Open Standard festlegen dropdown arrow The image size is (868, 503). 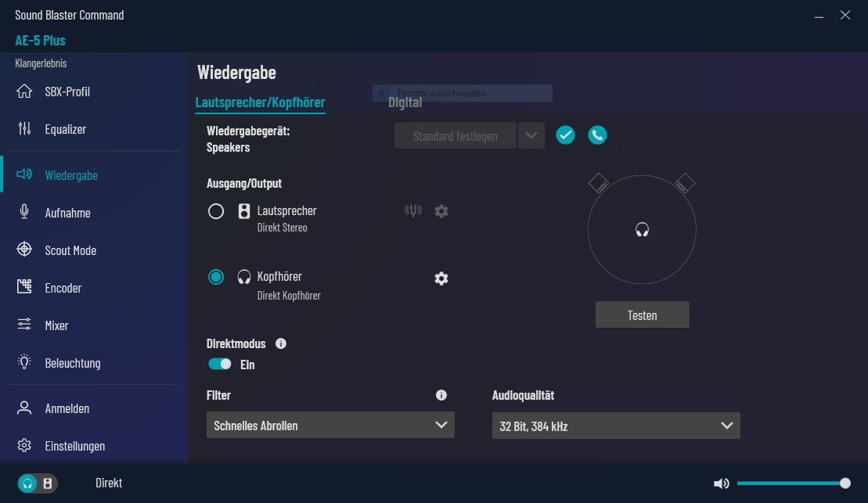(531, 135)
